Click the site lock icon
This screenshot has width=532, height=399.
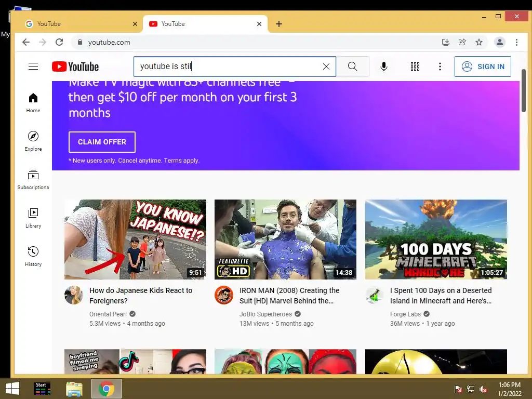(x=80, y=42)
